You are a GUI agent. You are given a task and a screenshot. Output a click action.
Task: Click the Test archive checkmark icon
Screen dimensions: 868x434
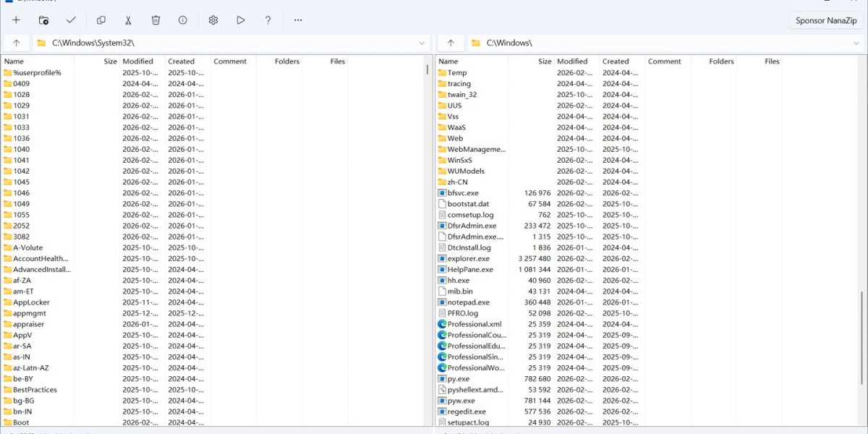[71, 20]
